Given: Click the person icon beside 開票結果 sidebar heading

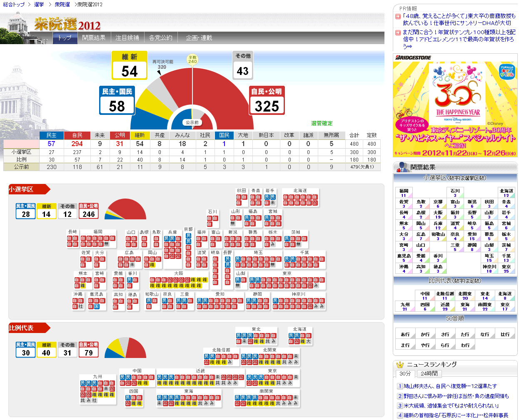Looking at the screenshot, I should [x=402, y=167].
